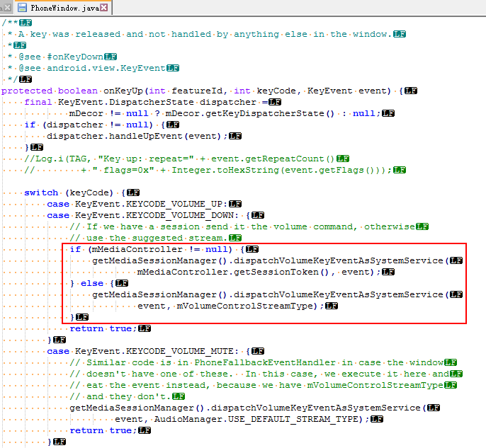Click comment 'doesn't have one of these.'
The image size is (486, 448).
pyautogui.click(x=159, y=374)
